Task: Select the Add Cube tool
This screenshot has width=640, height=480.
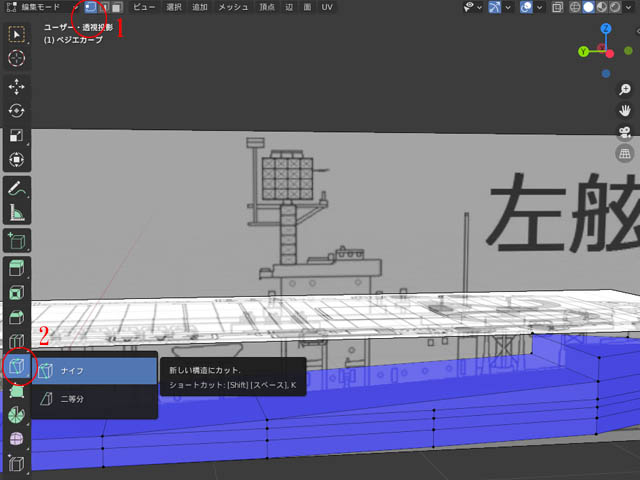Action: pos(17,241)
